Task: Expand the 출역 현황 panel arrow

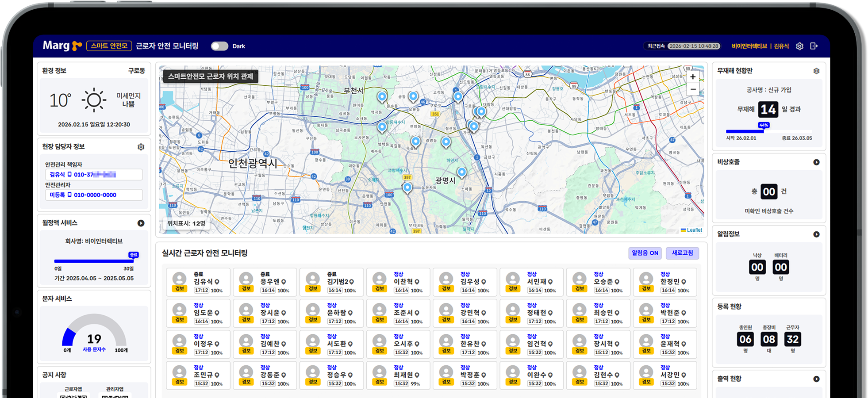Action: (x=816, y=379)
